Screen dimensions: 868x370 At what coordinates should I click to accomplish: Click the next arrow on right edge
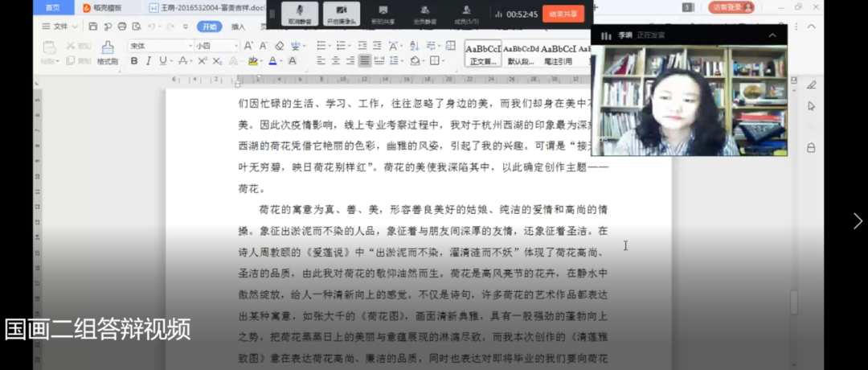click(857, 221)
